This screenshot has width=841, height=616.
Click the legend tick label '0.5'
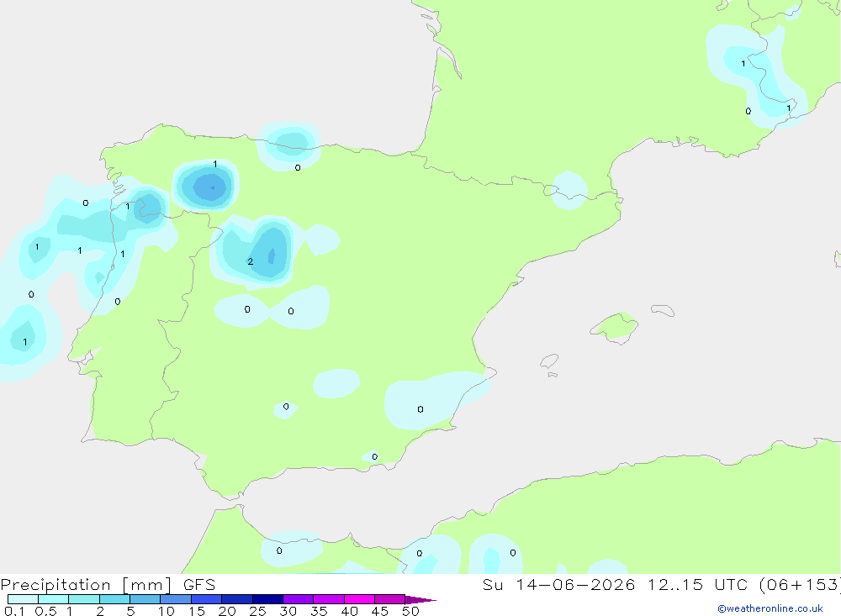pyautogui.click(x=45, y=611)
